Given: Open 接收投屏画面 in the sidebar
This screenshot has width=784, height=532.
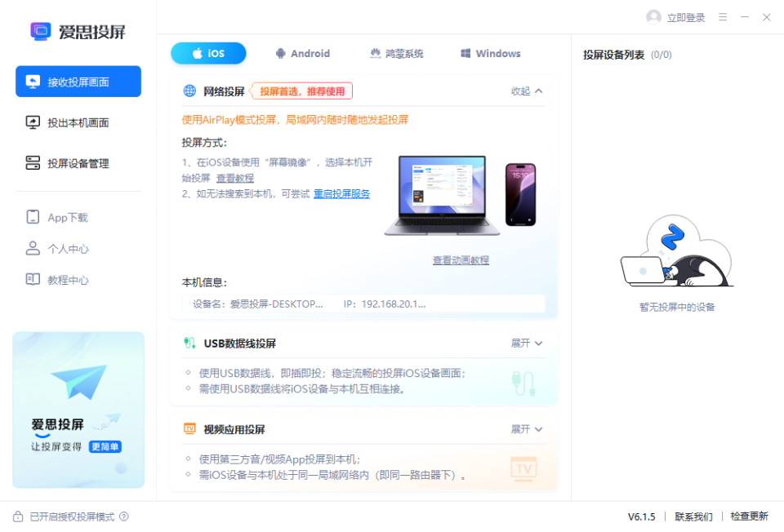Looking at the screenshot, I should [x=78, y=82].
